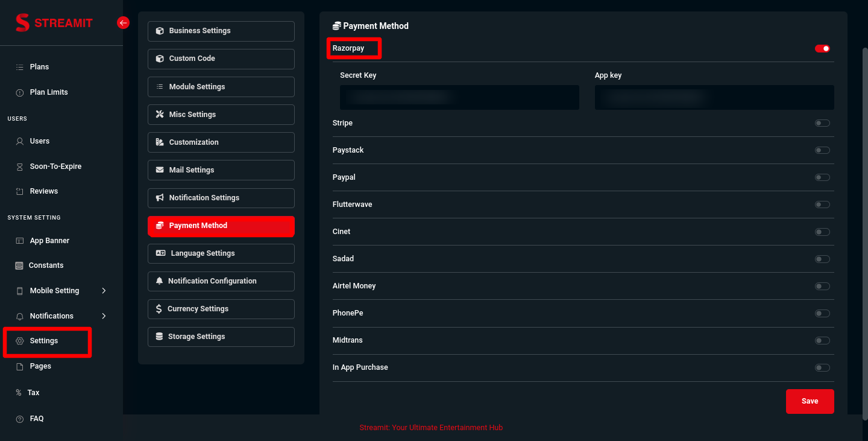Image resolution: width=868 pixels, height=441 pixels.
Task: Open the Storage Settings tab
Action: coord(221,337)
